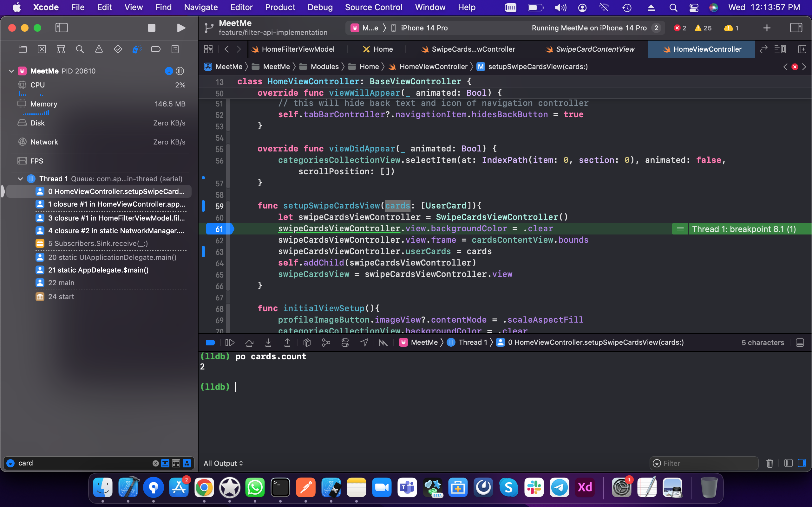Open the Debug View Hierarchy icon
Image resolution: width=812 pixels, height=507 pixels.
pos(307,342)
